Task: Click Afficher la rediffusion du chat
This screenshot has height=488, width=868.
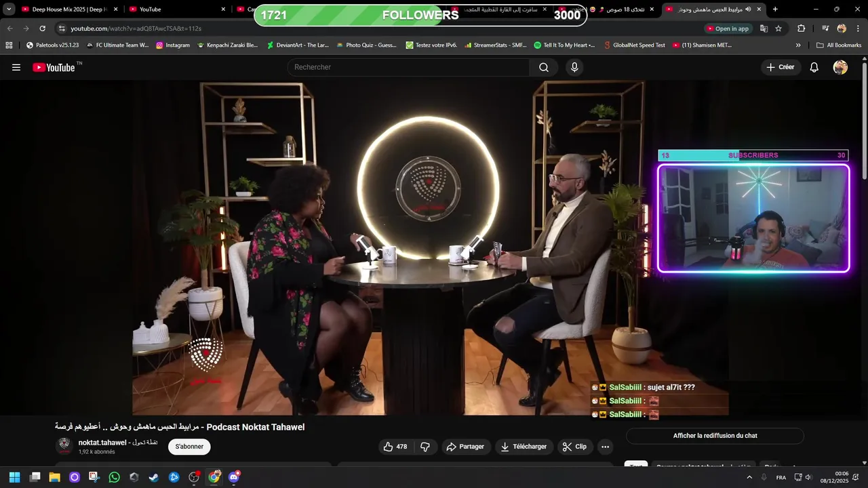Action: point(715,436)
